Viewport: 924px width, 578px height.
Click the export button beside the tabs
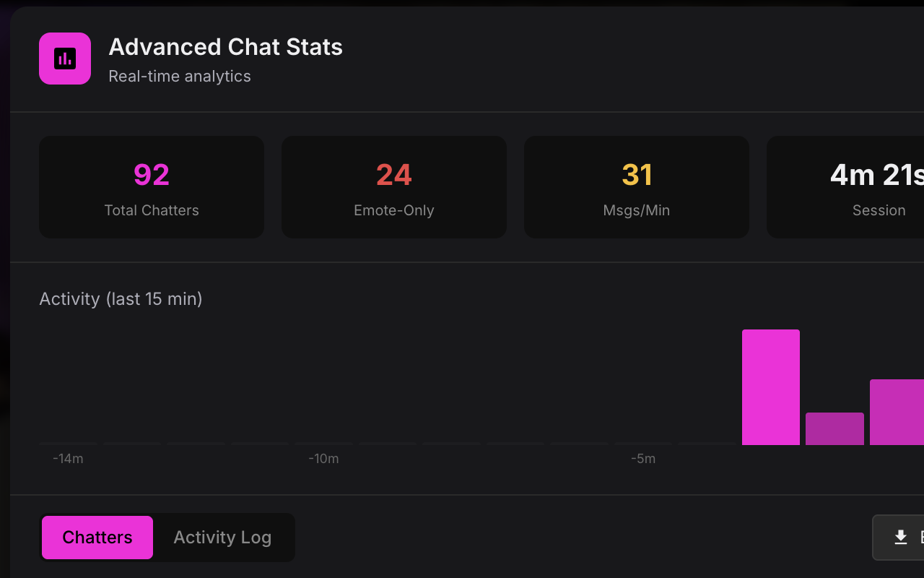pyautogui.click(x=898, y=538)
